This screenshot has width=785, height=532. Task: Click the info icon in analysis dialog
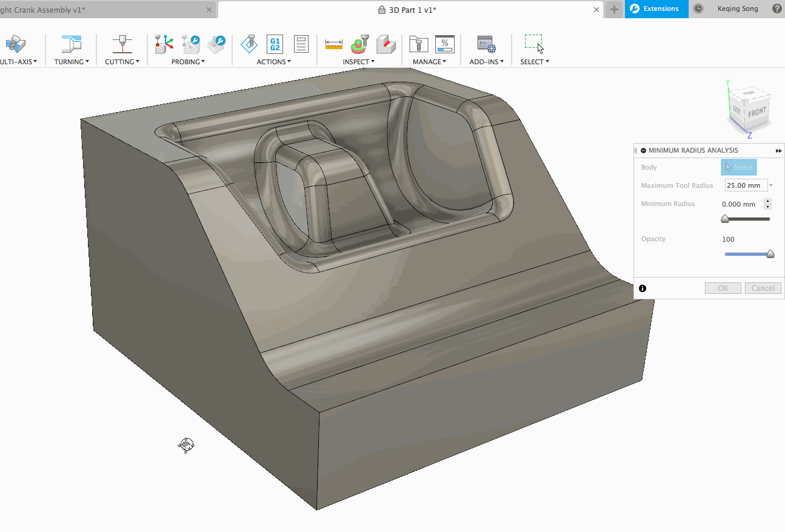pos(643,288)
